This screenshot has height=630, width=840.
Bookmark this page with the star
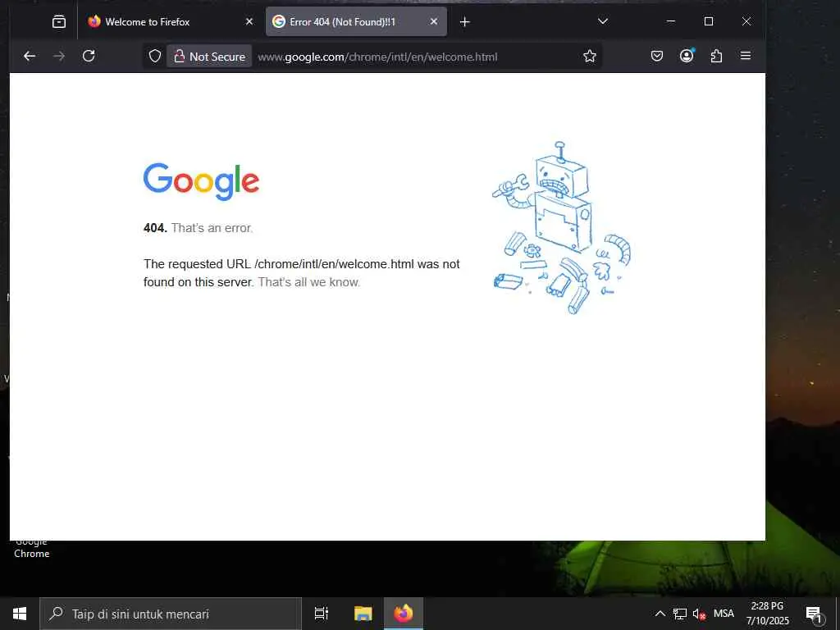[590, 56]
